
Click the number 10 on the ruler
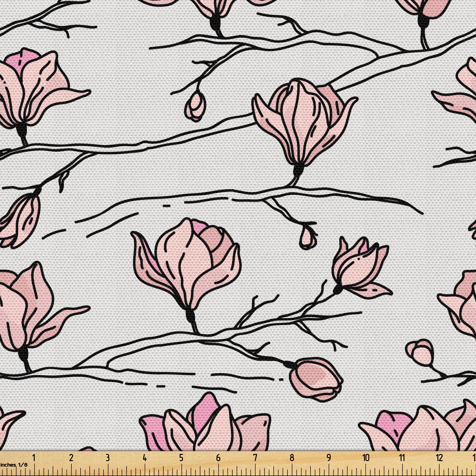tap(366, 458)
